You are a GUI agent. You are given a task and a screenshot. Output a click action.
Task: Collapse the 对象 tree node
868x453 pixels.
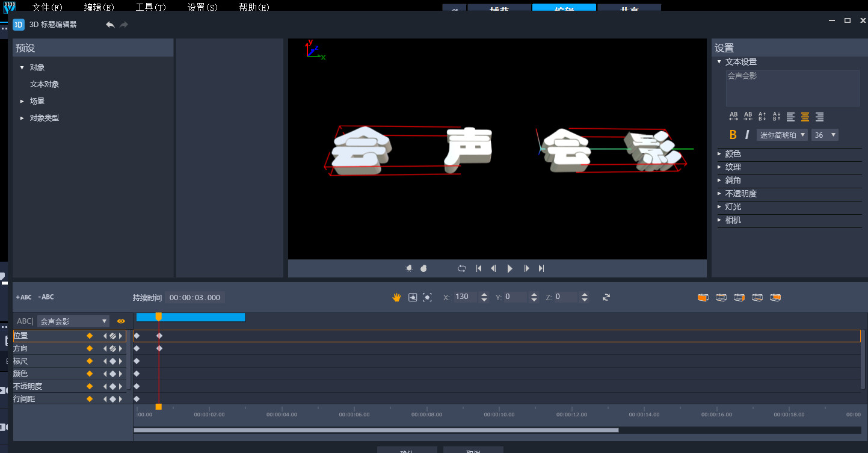click(22, 67)
